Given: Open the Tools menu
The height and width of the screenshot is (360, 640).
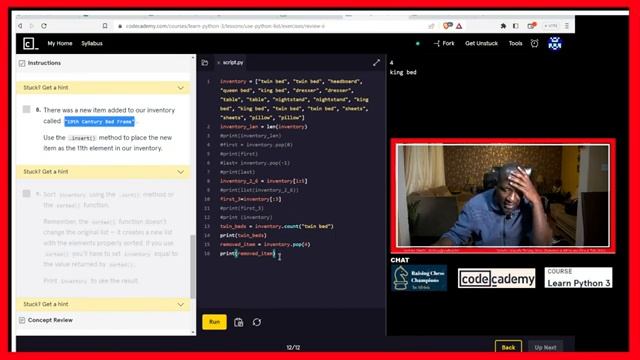Looking at the screenshot, I should (515, 43).
